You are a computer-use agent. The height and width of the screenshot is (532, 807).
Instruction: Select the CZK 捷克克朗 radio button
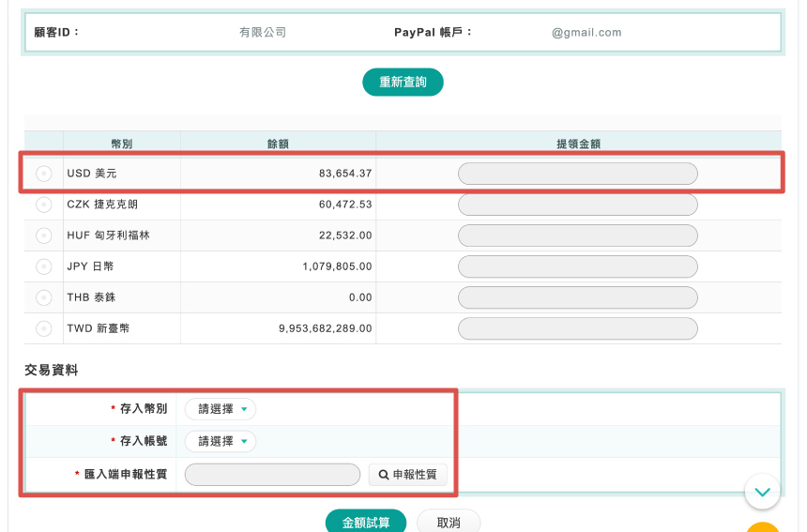click(x=44, y=205)
